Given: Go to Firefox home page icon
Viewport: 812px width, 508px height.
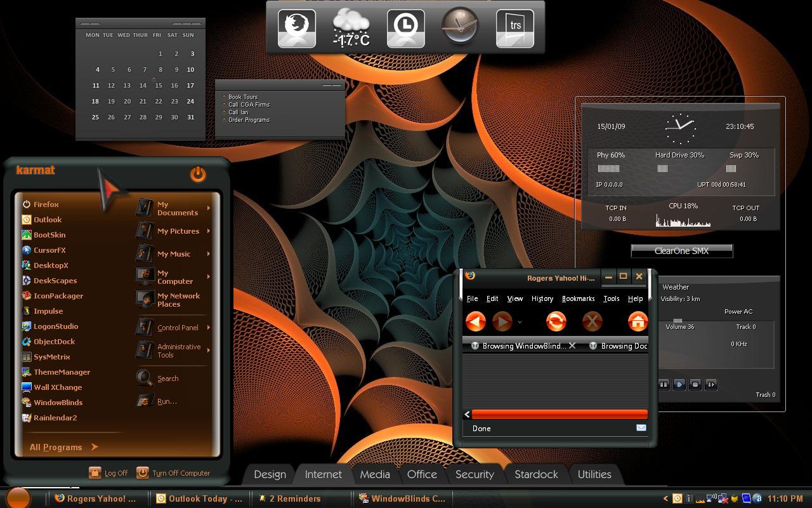Looking at the screenshot, I should pyautogui.click(x=638, y=321).
